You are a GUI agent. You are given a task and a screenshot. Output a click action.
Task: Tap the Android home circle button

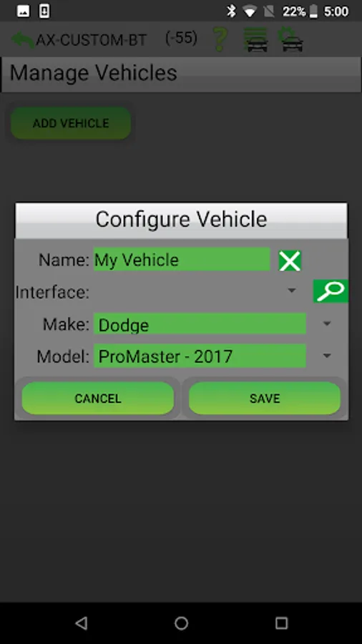click(181, 623)
